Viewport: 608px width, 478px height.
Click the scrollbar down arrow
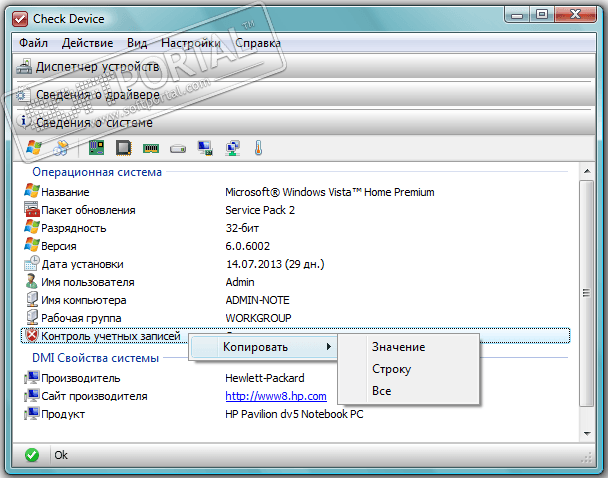click(587, 433)
